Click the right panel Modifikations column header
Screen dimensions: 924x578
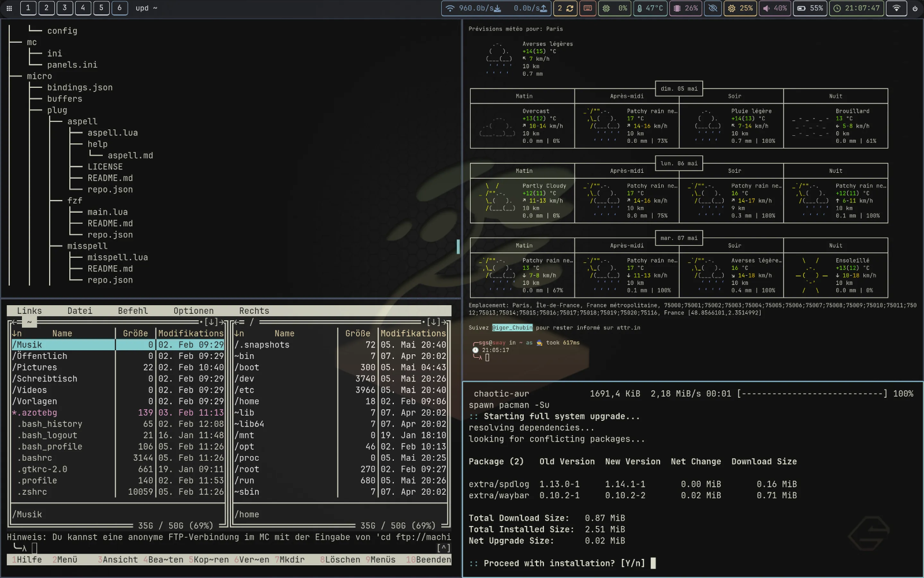coord(413,334)
